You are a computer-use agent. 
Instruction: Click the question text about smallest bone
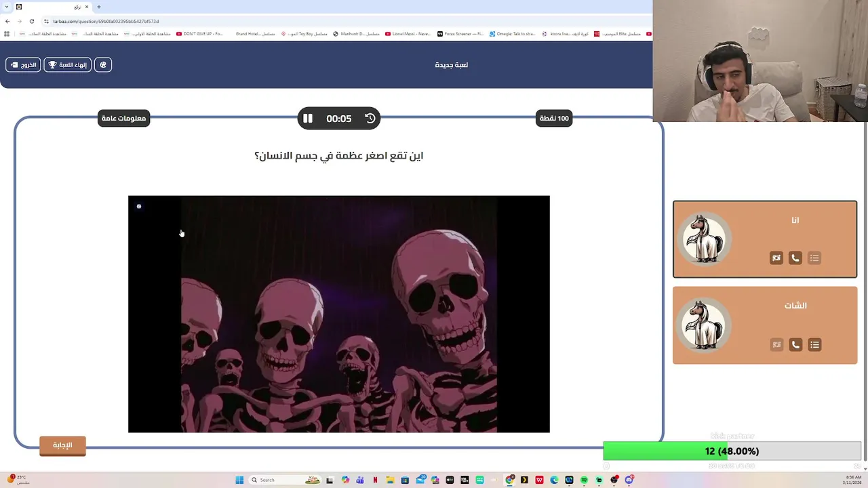click(x=339, y=156)
